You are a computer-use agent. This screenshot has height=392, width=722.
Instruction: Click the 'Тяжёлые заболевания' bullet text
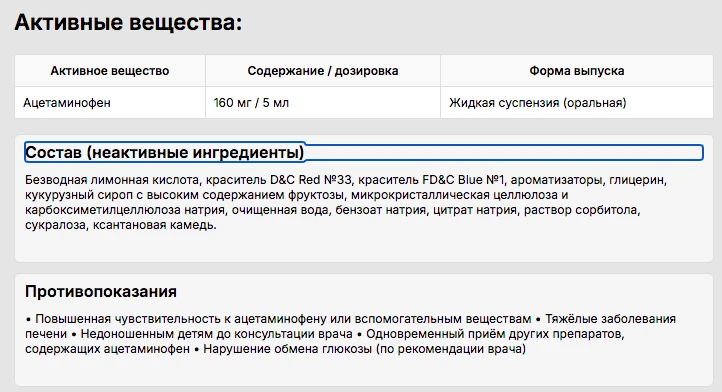pyautogui.click(x=611, y=319)
